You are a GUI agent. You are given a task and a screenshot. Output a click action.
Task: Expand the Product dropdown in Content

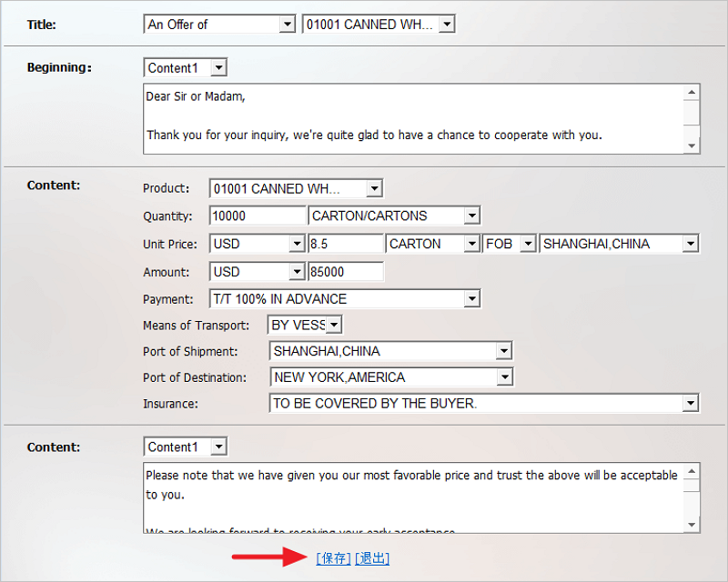(x=296, y=189)
